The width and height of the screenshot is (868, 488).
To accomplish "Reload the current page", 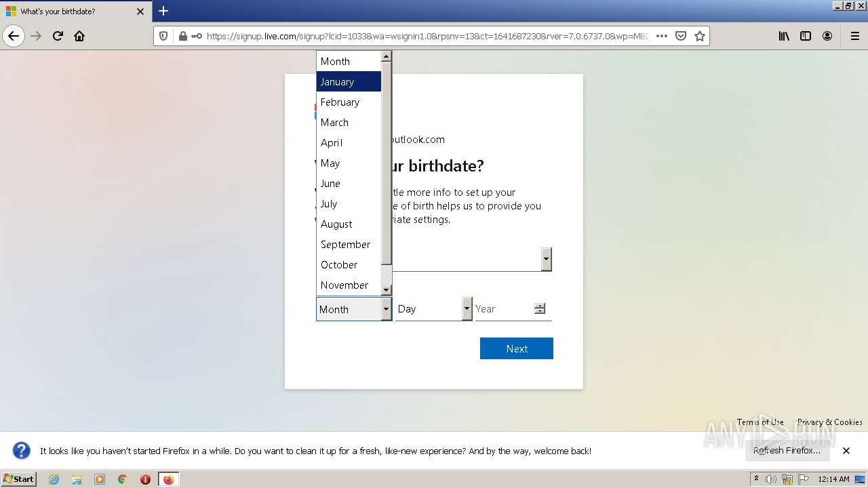I will (58, 36).
